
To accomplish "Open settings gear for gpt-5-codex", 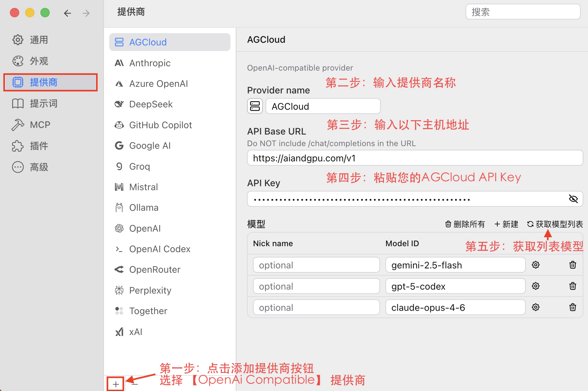I will [x=536, y=286].
